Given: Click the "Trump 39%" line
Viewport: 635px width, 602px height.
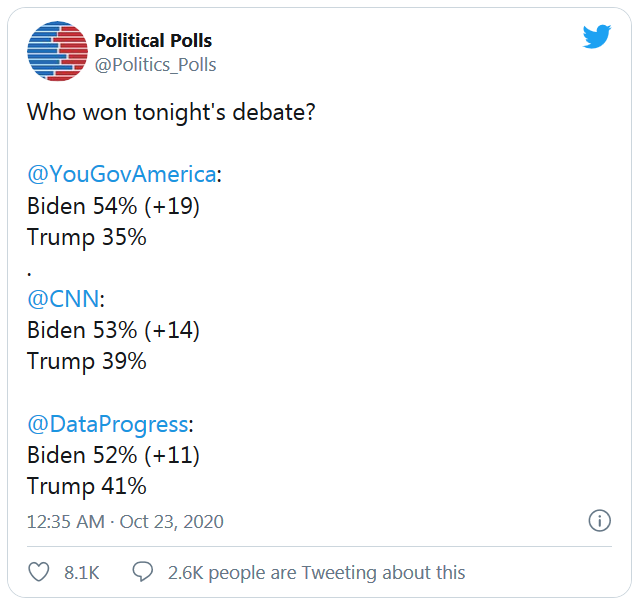Looking at the screenshot, I should click(87, 361).
